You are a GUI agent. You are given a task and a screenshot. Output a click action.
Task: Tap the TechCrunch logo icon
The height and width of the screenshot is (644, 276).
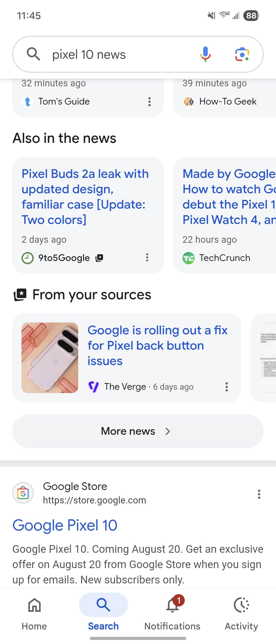click(189, 258)
